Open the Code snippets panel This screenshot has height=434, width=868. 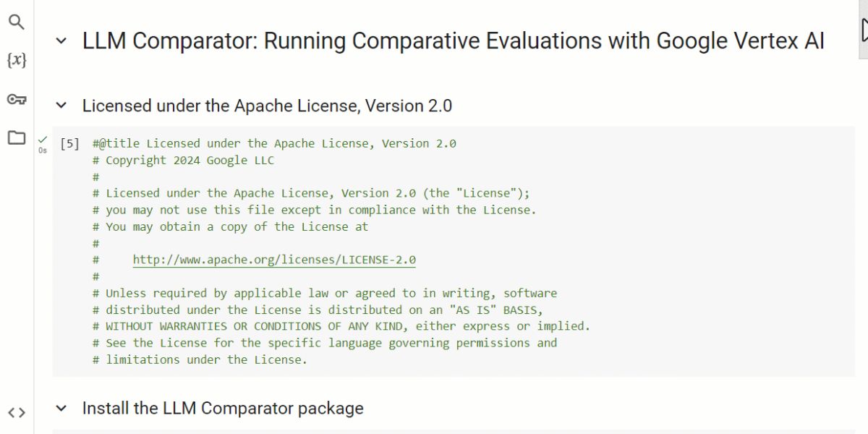click(16, 411)
